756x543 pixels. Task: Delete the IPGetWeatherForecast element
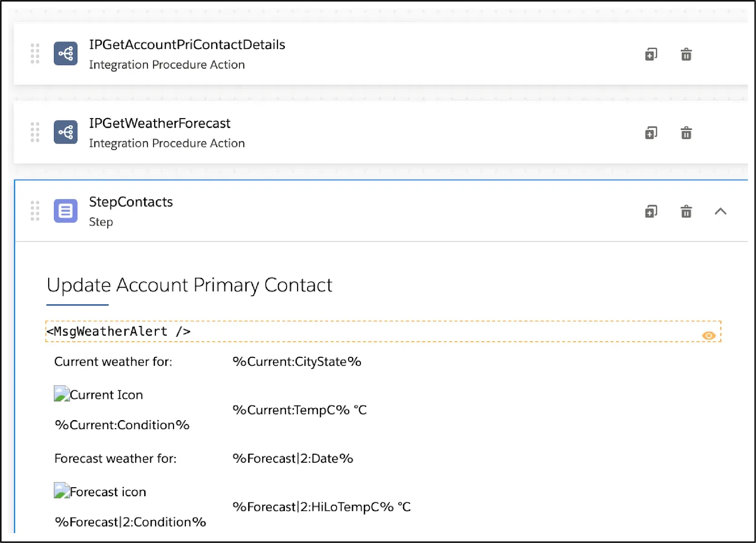686,133
